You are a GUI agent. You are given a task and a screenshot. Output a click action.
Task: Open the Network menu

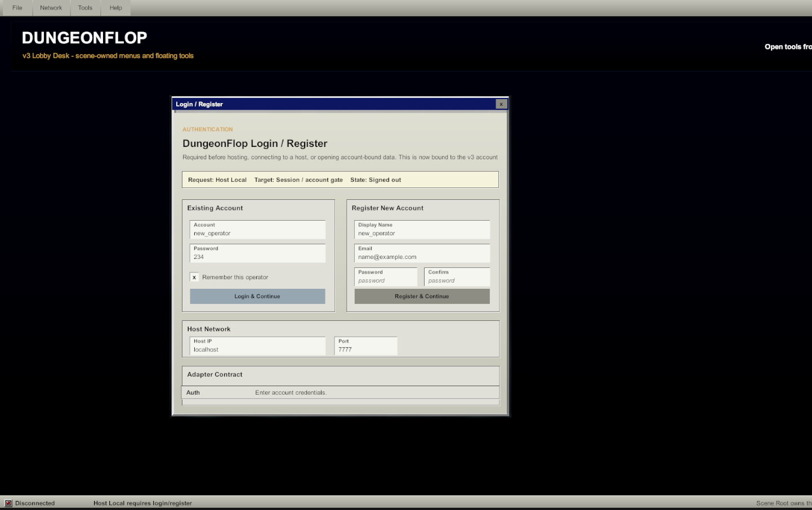point(51,8)
